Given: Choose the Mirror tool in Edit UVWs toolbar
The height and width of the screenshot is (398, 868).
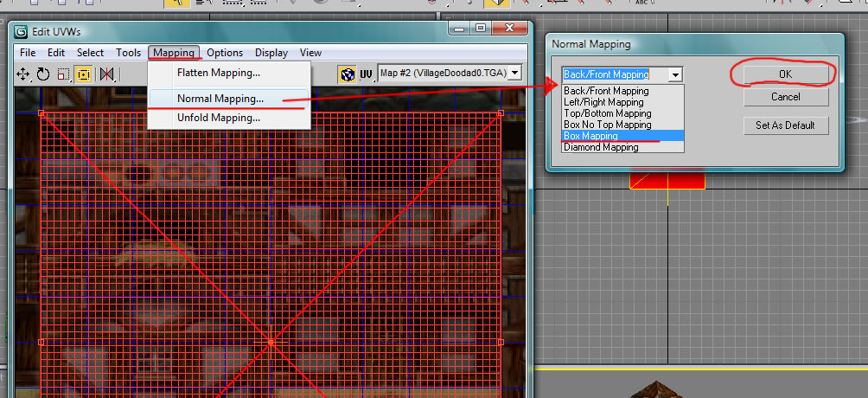Looking at the screenshot, I should [107, 74].
